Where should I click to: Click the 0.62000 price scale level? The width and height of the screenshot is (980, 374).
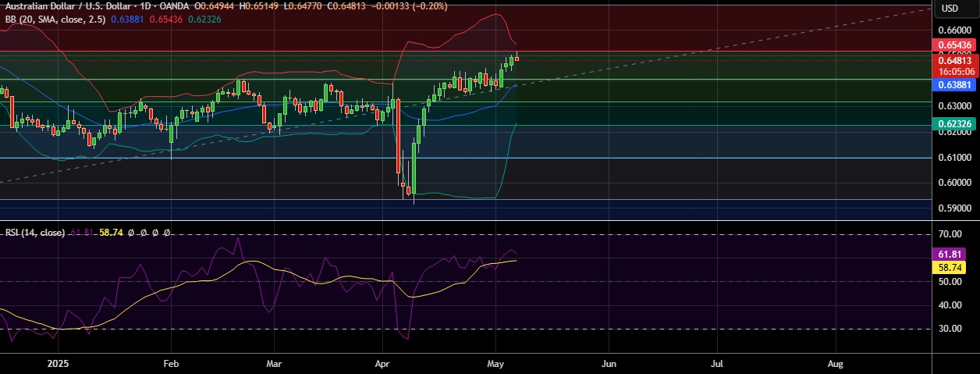coord(955,132)
